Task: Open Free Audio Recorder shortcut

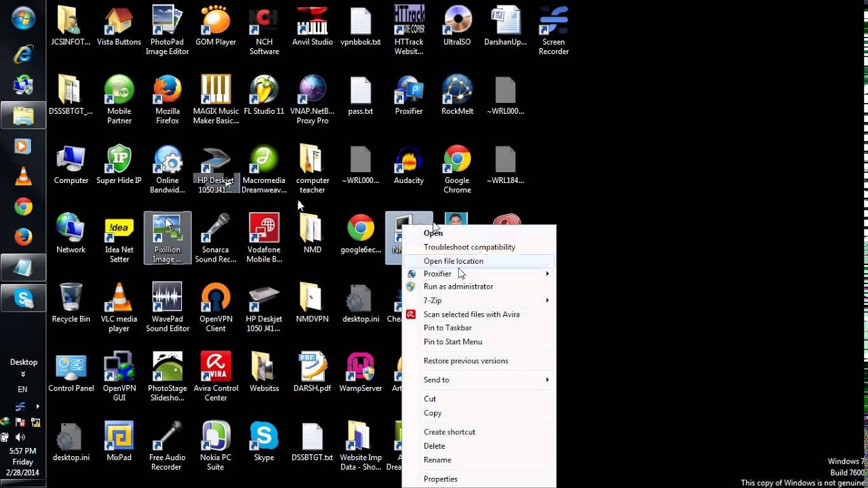Action: click(167, 446)
